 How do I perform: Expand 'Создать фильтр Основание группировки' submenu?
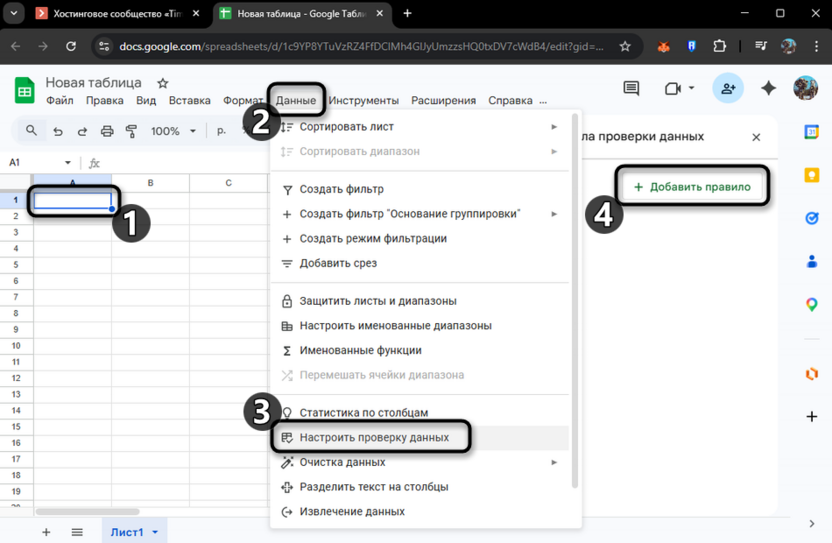pos(554,214)
